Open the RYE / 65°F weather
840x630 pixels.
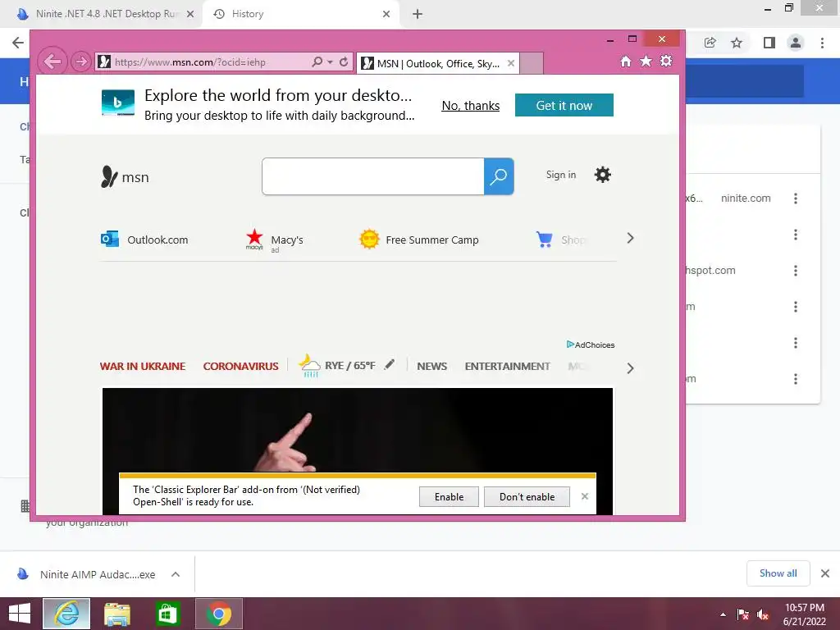tap(337, 366)
